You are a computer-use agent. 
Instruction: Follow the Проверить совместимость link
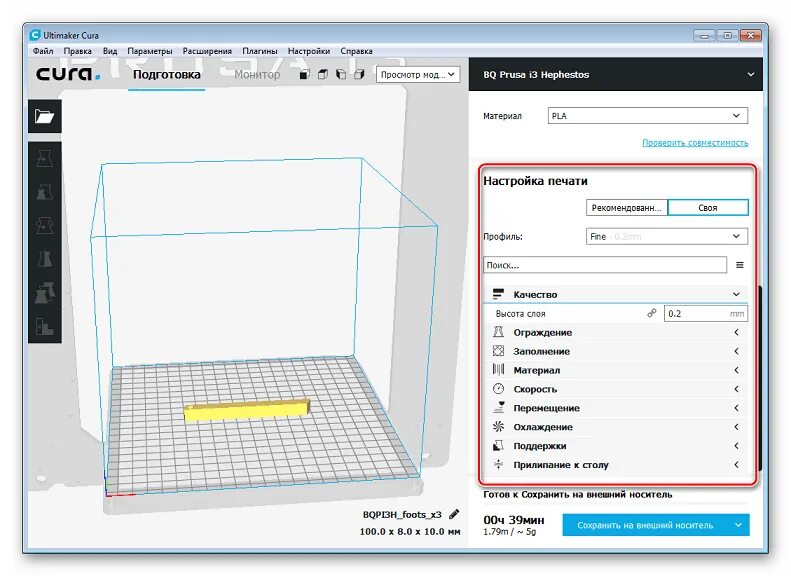[695, 143]
